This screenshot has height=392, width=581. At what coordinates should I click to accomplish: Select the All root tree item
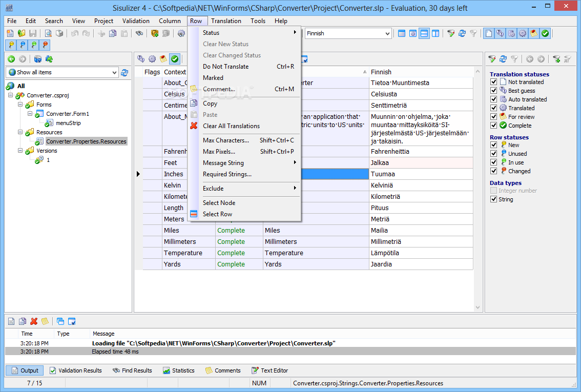(x=21, y=86)
